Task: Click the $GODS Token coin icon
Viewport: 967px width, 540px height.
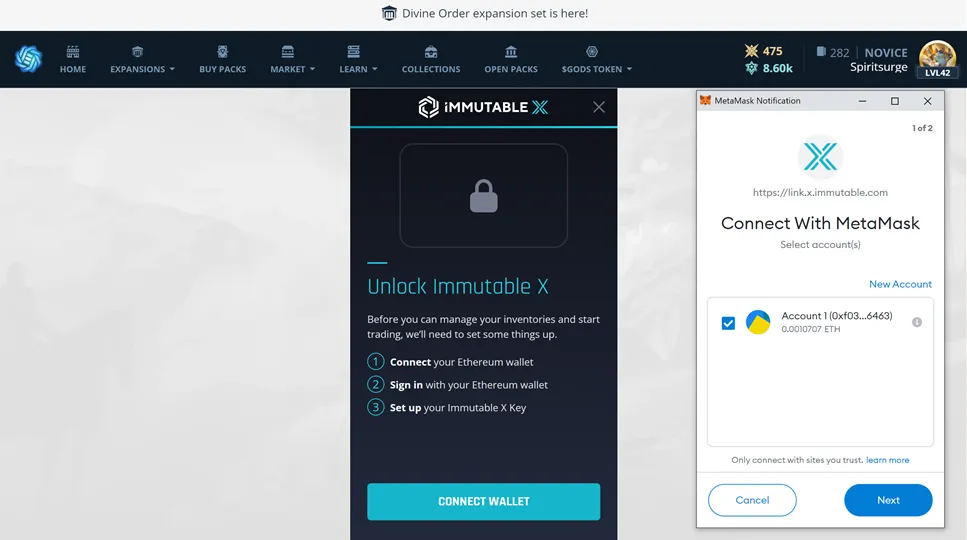Action: [x=592, y=51]
